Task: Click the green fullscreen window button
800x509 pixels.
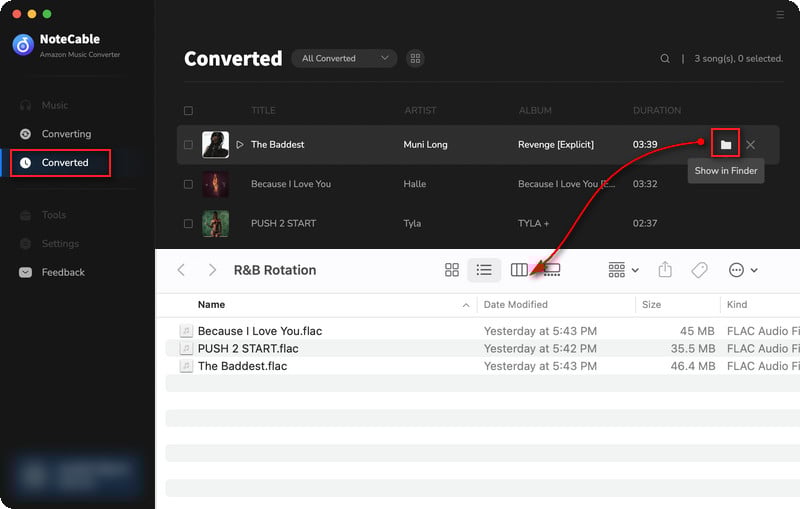Action: tap(47, 14)
